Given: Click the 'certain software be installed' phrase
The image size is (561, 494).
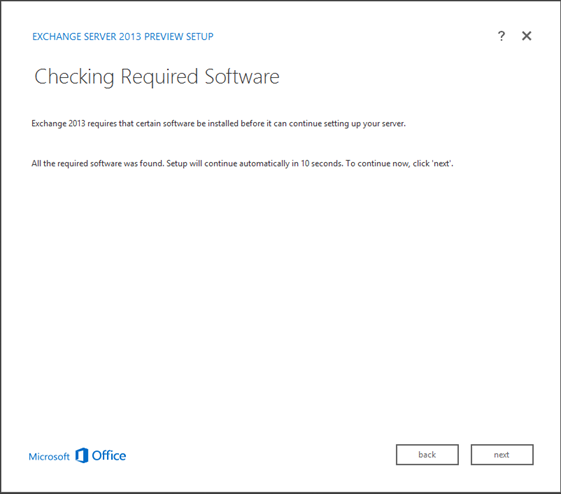Looking at the screenshot, I should 187,123.
